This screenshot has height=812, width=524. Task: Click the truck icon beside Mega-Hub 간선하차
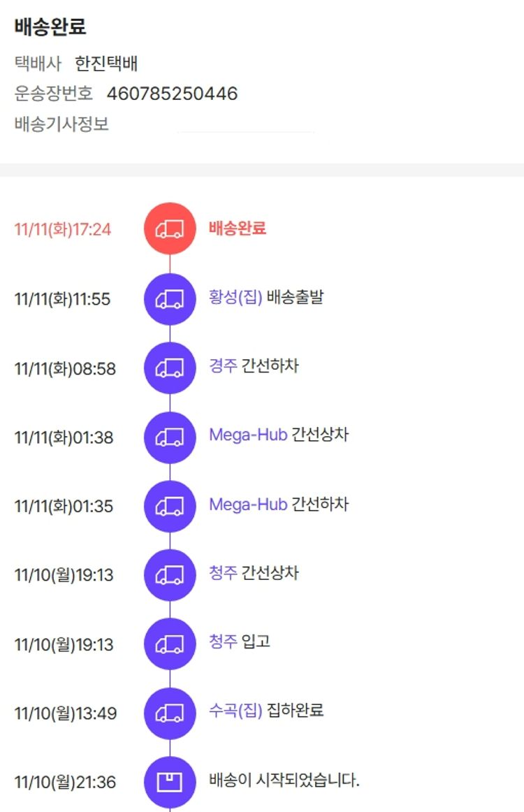point(170,506)
